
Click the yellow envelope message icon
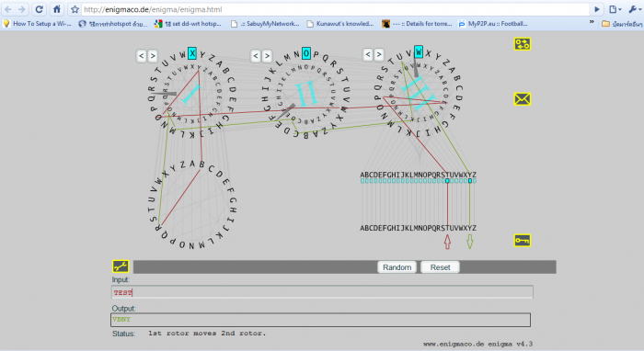[x=522, y=99]
